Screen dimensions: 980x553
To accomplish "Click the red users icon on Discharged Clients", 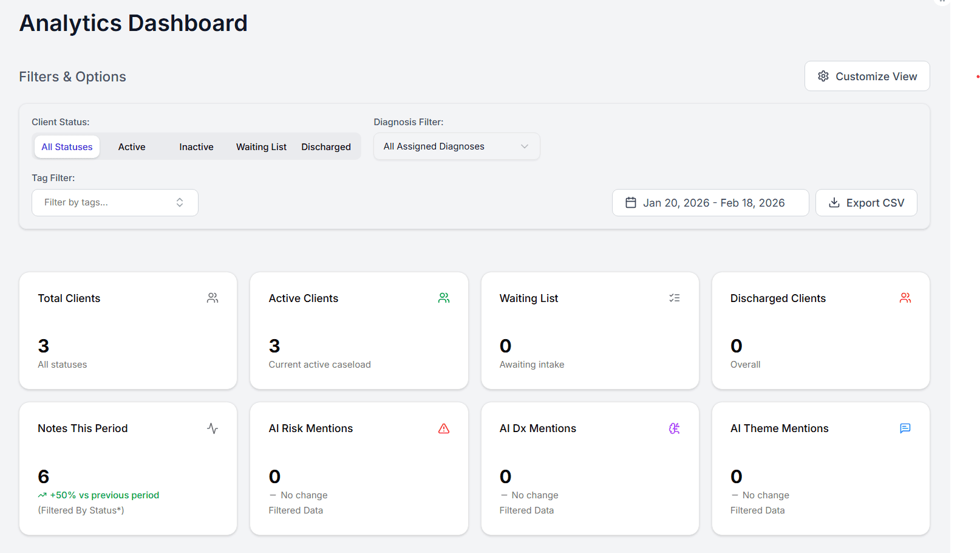I will pyautogui.click(x=905, y=298).
